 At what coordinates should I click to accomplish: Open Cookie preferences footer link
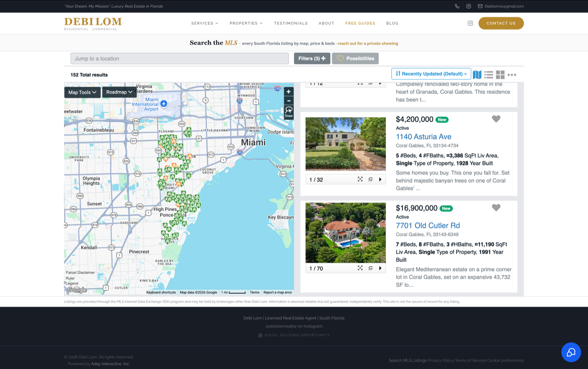click(506, 360)
